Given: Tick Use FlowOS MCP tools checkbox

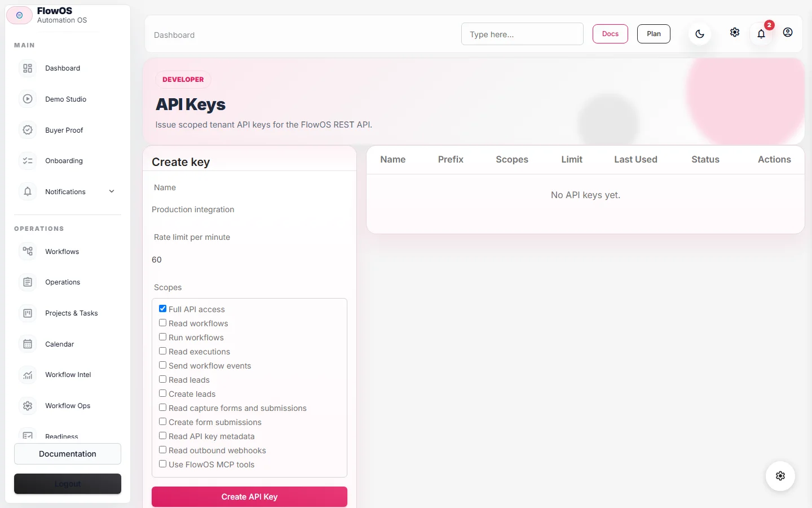Looking at the screenshot, I should point(162,464).
